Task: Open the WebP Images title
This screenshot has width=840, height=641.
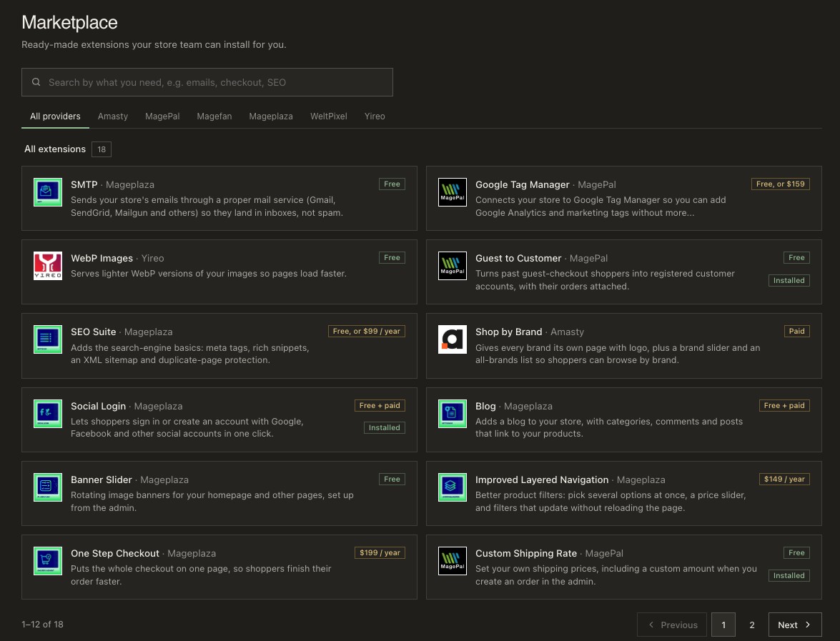Action: (x=102, y=258)
